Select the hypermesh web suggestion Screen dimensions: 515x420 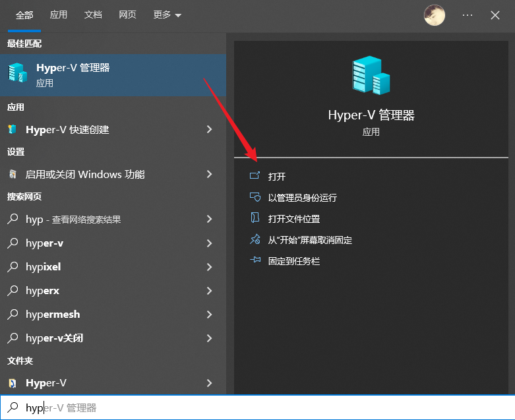click(x=113, y=315)
